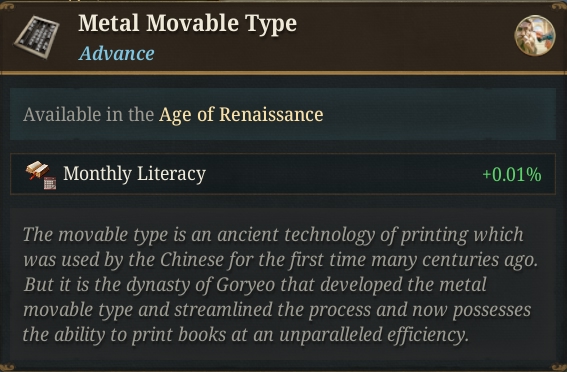567x372 pixels.
Task: Click the Monthly Literacy book icon
Action: point(37,170)
